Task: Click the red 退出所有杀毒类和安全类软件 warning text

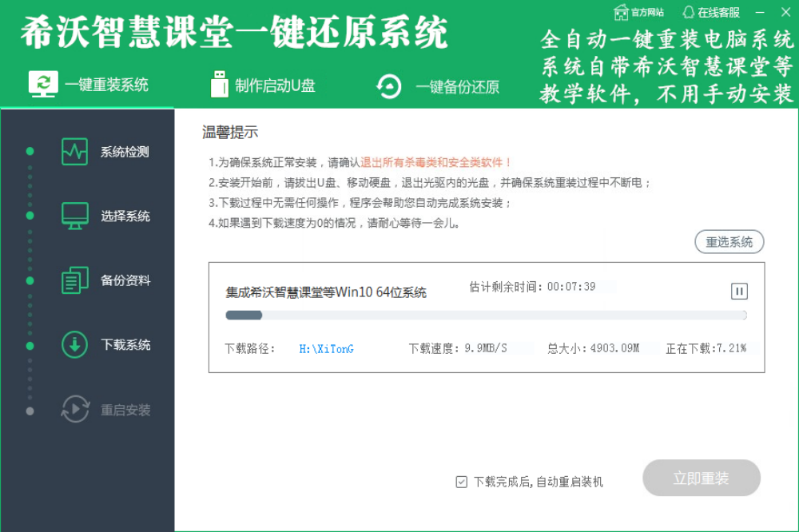Action: click(436, 163)
